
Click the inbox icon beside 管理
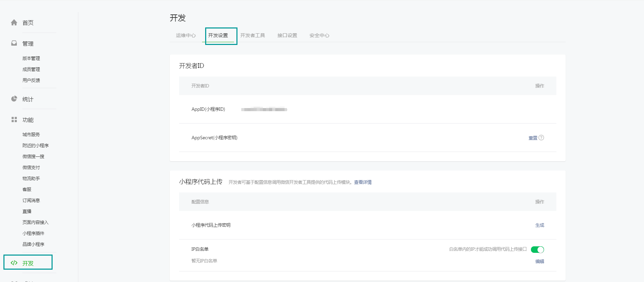coord(14,43)
